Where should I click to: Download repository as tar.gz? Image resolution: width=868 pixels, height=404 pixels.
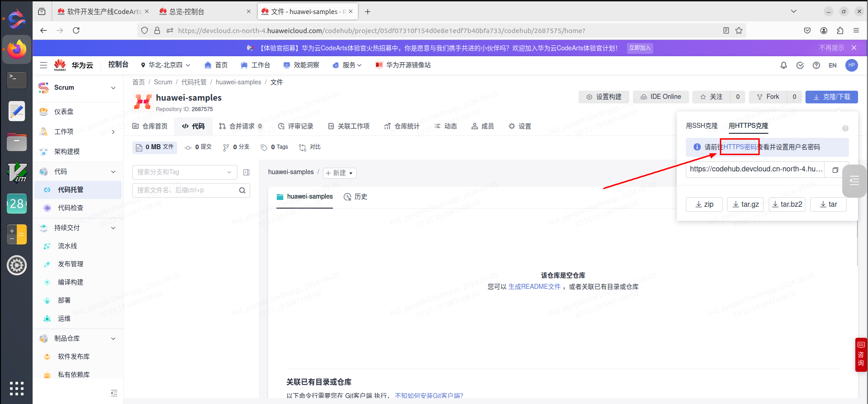coord(746,204)
